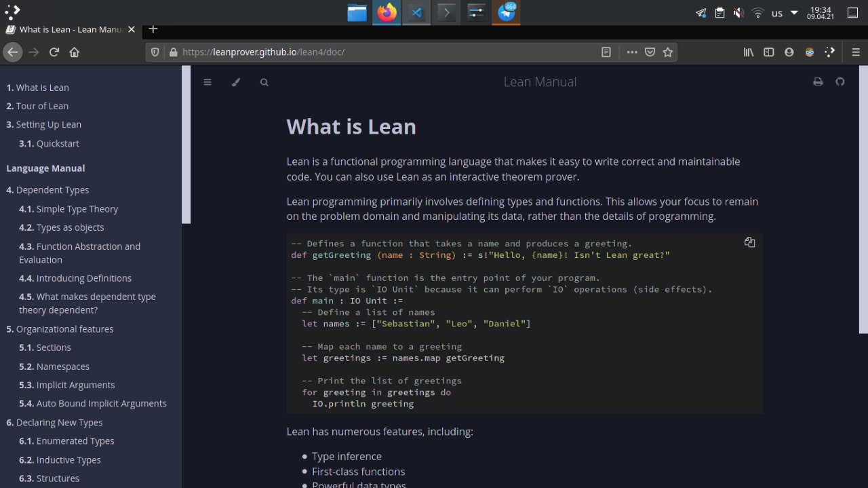Open '3. Setting Up Lean' chapter
The height and width of the screenshot is (488, 868).
(43, 124)
